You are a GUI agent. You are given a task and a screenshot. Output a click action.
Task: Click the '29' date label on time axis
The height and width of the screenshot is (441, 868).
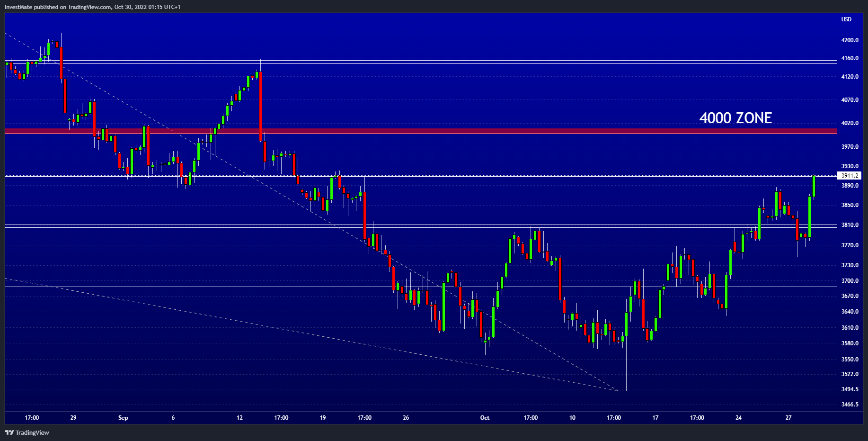click(73, 418)
